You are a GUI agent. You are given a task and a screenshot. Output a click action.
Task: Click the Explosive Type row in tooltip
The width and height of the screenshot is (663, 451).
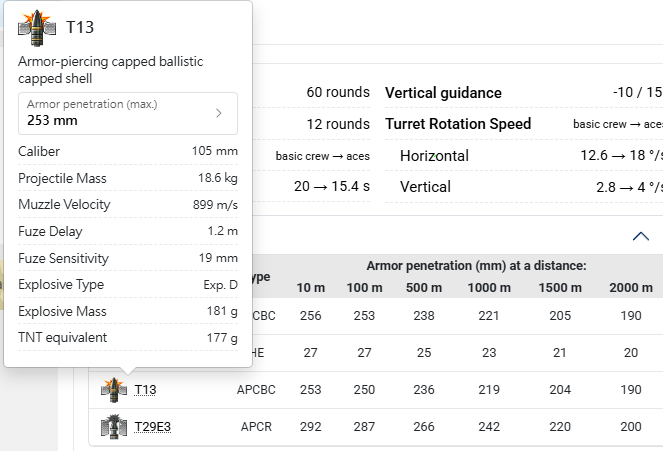tap(128, 284)
